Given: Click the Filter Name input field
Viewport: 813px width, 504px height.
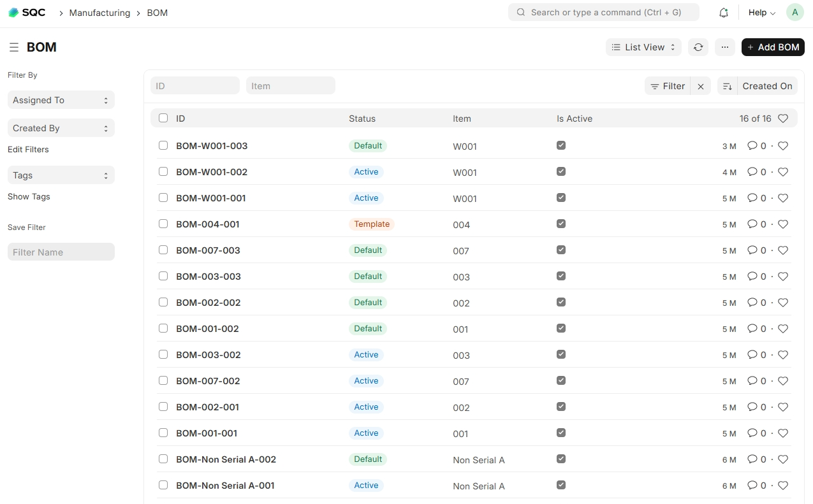Looking at the screenshot, I should (61, 252).
